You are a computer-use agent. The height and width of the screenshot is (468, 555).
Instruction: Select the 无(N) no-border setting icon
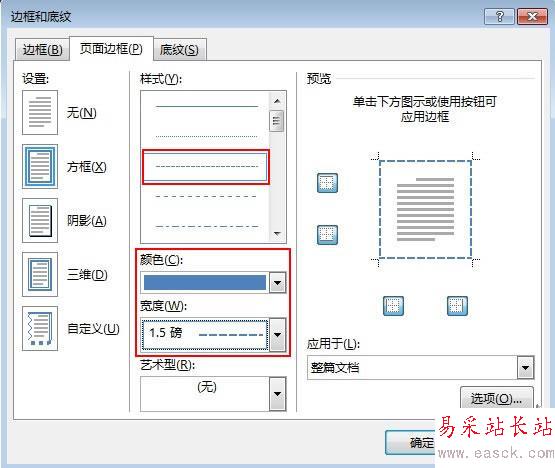(x=40, y=113)
